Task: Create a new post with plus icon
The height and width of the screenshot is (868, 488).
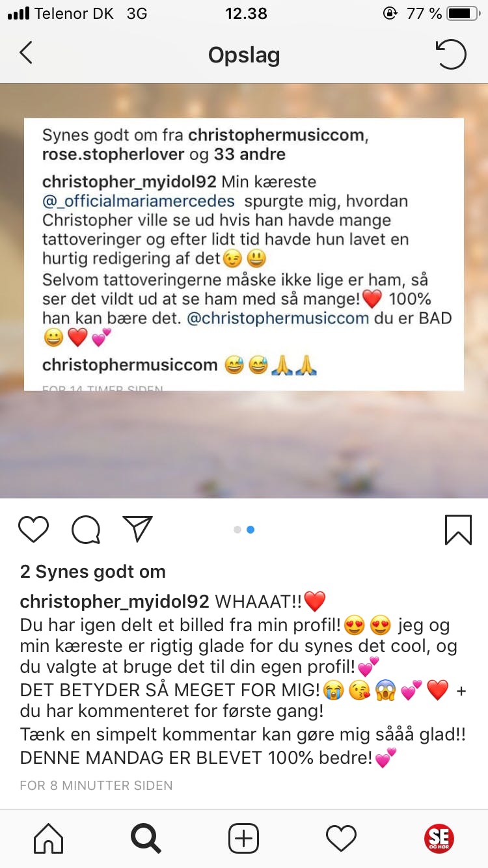Action: tap(244, 838)
